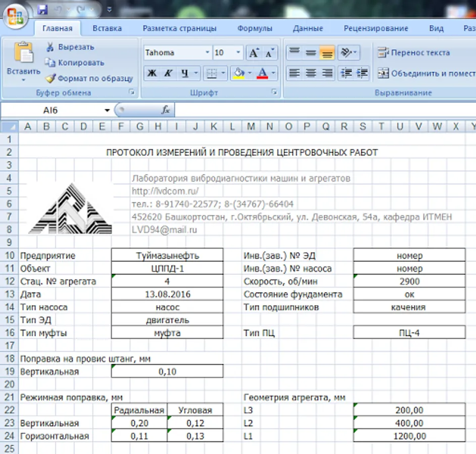Open the yellow fill color bucket
Viewport: 476px width, 454px height.
pyautogui.click(x=239, y=74)
